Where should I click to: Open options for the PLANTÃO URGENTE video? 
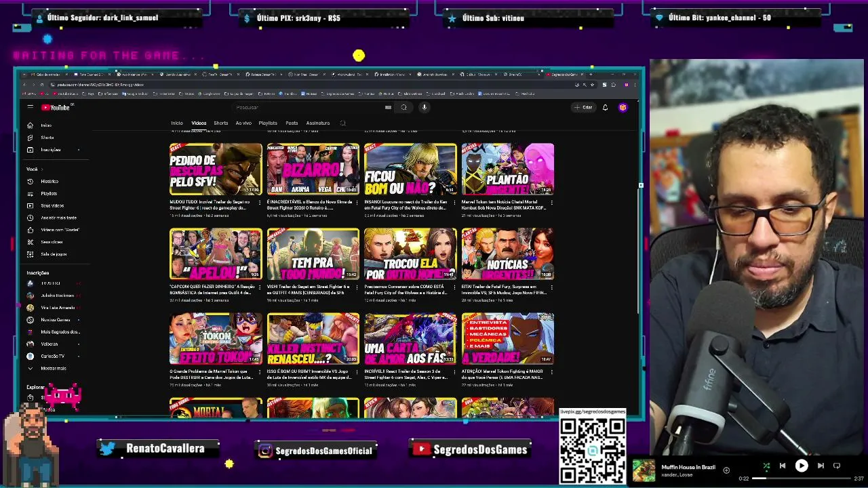tap(553, 202)
